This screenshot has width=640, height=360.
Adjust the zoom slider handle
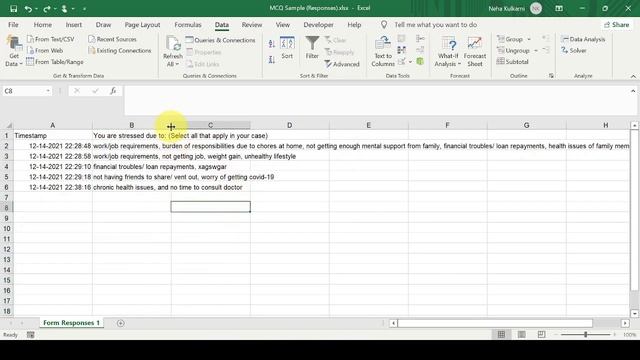pos(585,335)
